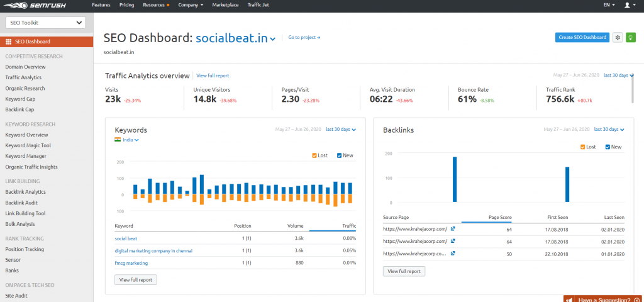Open external link icon for krahejacorp.co… row
The image size is (644, 302).
[453, 254]
